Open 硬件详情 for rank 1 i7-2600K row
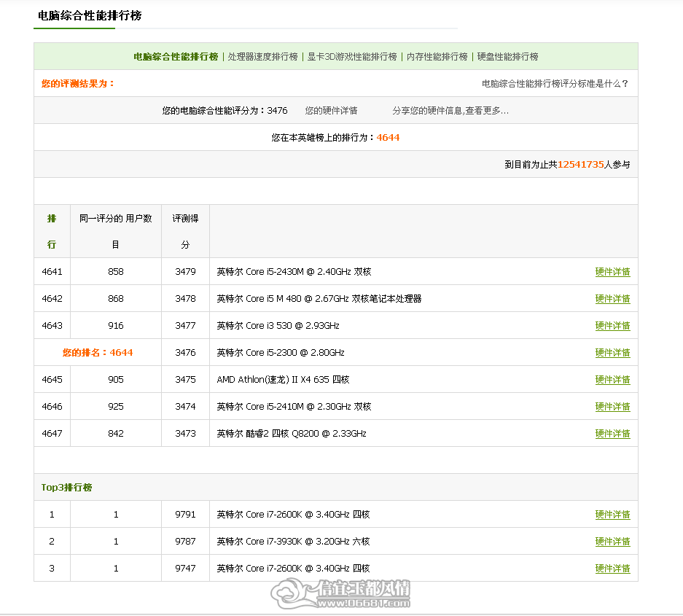 click(x=612, y=515)
